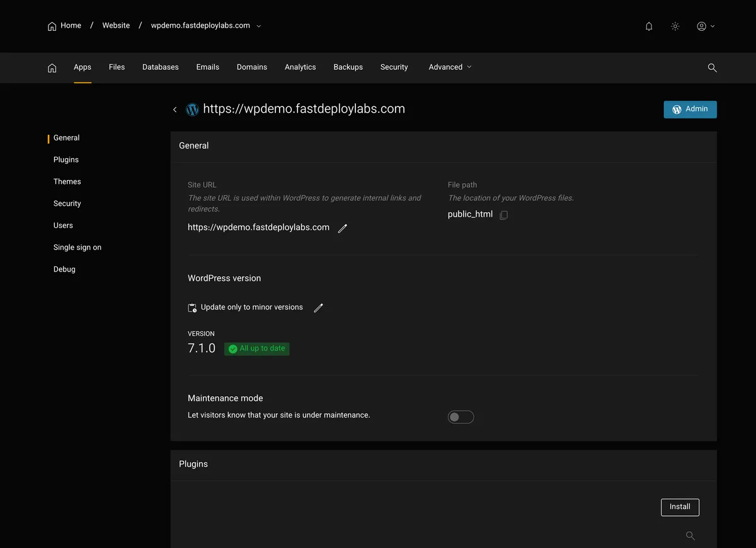Click the search icon in navigation bar
The height and width of the screenshot is (548, 756).
pos(713,67)
